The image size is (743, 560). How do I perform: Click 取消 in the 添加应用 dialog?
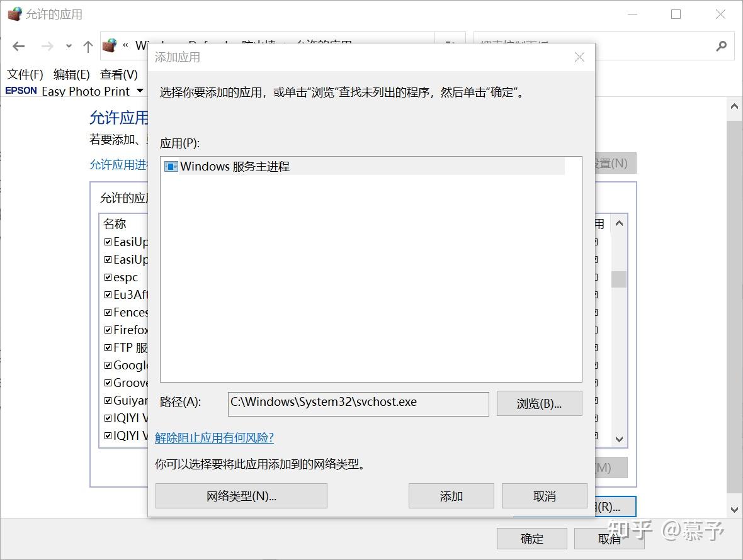[545, 496]
